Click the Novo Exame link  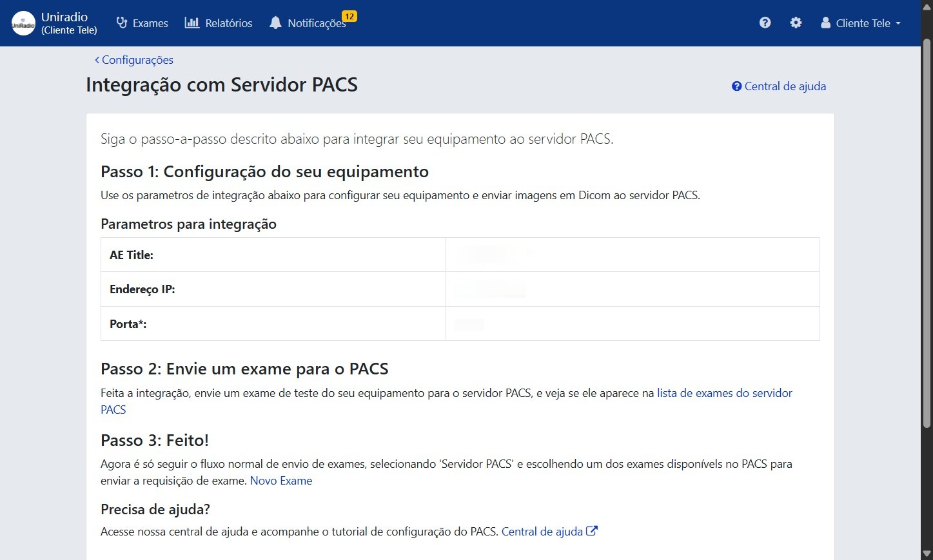coord(281,480)
